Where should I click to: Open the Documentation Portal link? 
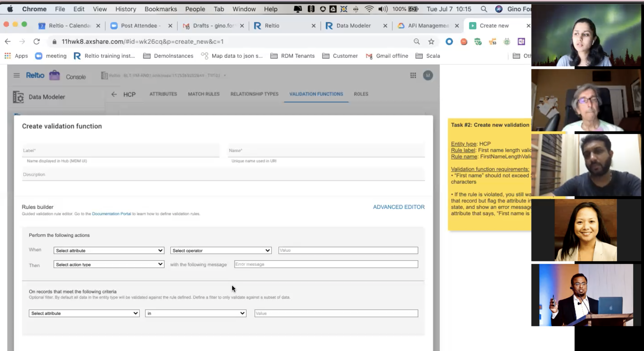(112, 214)
